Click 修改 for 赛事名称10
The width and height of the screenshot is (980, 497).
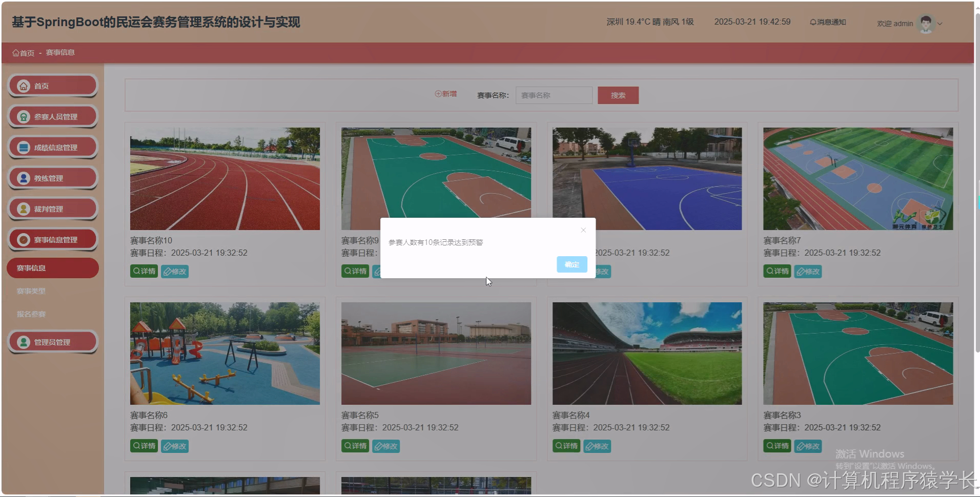pos(175,271)
